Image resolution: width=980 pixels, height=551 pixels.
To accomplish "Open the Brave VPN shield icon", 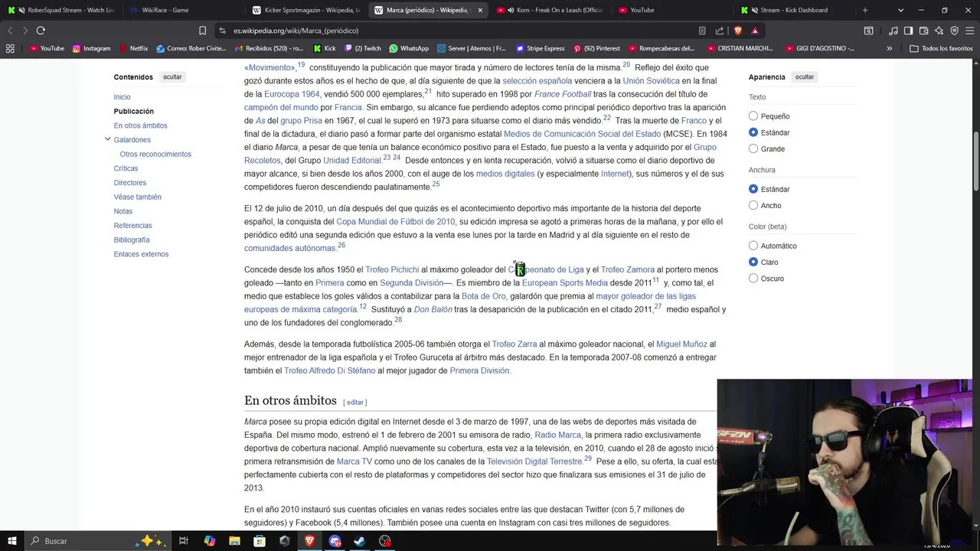I will point(954,31).
